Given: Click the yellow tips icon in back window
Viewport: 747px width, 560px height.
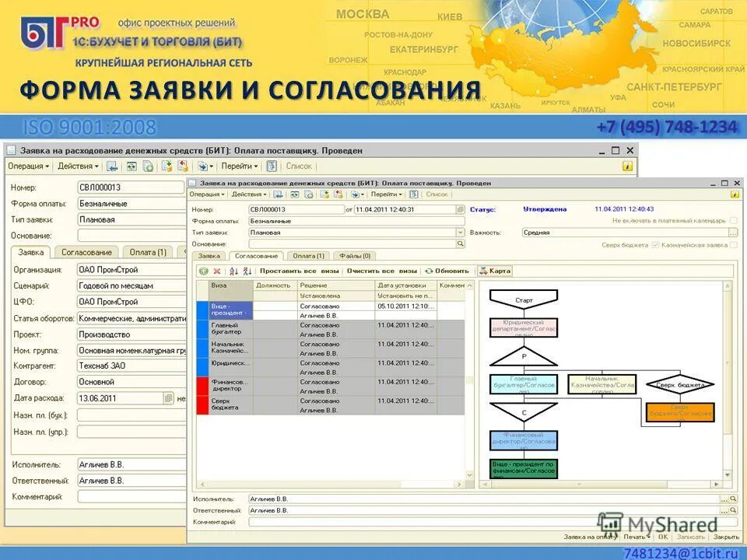Looking at the screenshot, I should click(627, 166).
